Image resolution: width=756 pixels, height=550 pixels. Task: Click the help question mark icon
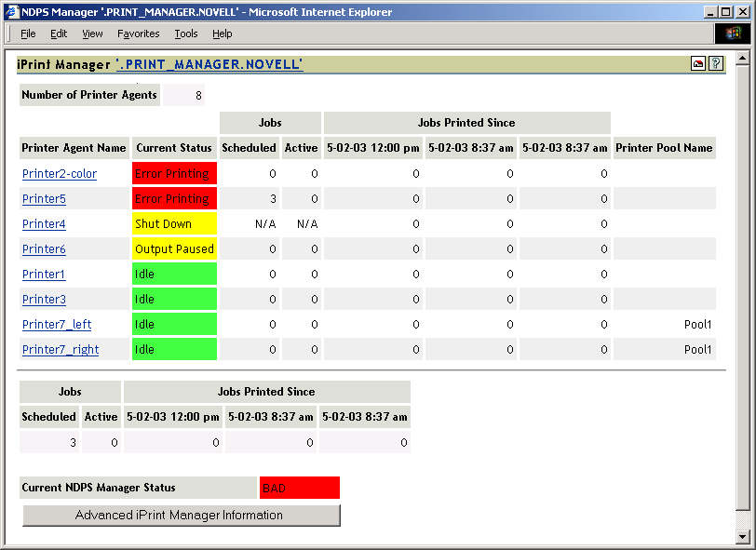coord(715,64)
